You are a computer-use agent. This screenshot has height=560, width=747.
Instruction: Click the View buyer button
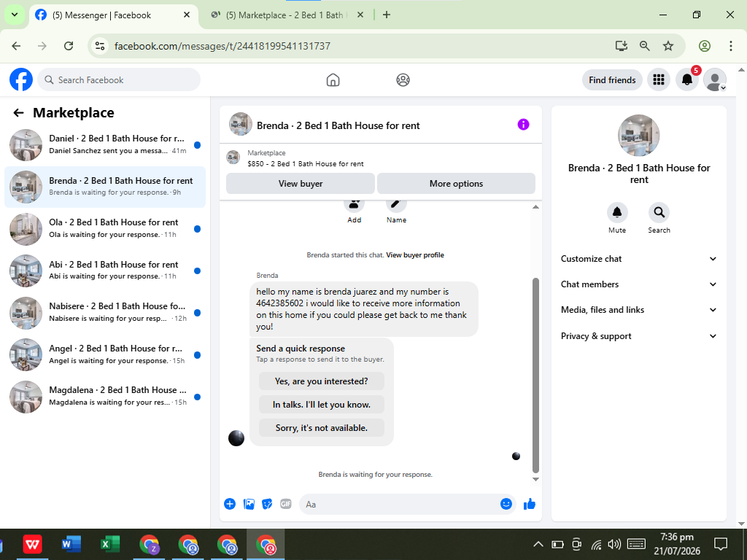click(300, 183)
